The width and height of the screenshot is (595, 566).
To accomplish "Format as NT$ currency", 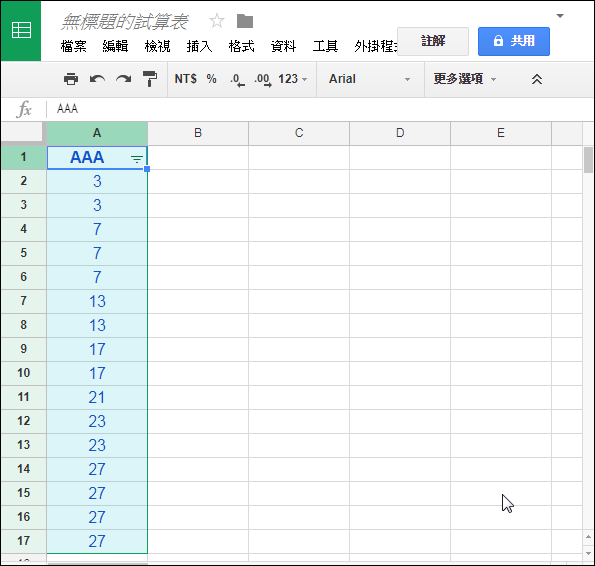I will pyautogui.click(x=186, y=79).
